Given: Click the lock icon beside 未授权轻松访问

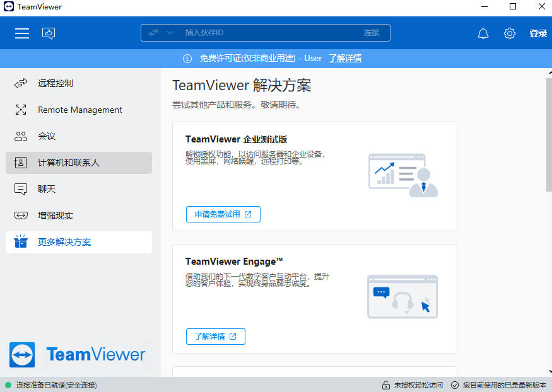Looking at the screenshot, I should tap(385, 384).
